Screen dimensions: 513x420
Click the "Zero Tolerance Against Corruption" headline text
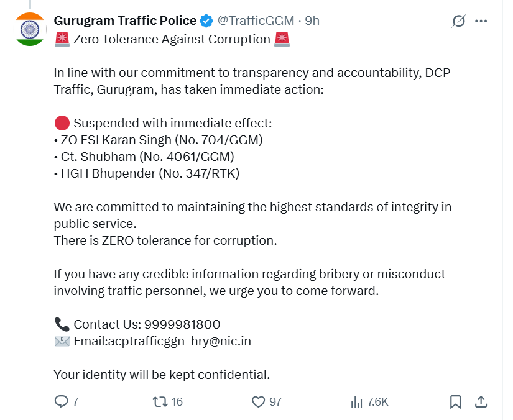(172, 40)
